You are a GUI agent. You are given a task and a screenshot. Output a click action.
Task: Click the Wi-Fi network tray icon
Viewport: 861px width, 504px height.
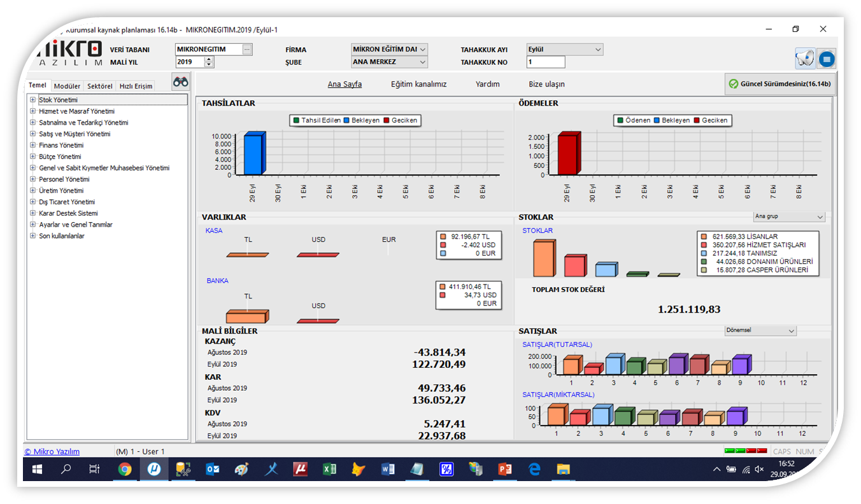pyautogui.click(x=745, y=470)
